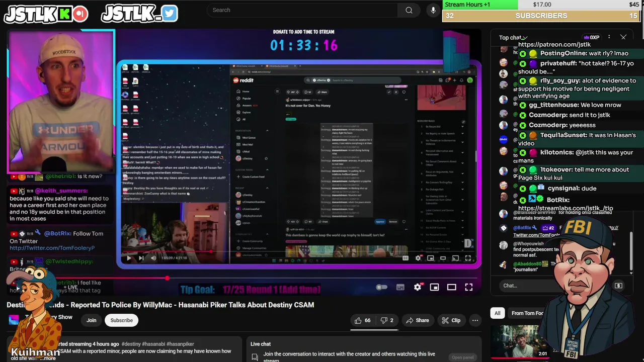The image size is (644, 362).
Task: Open the main player settings gear
Action: pyautogui.click(x=418, y=287)
